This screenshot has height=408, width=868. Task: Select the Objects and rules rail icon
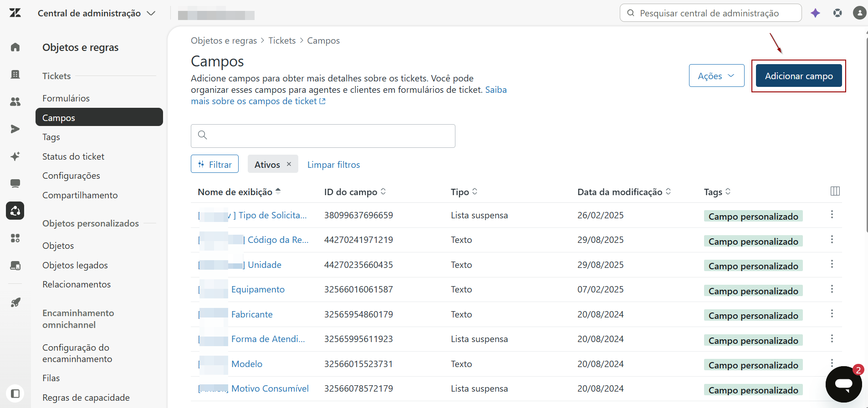point(15,211)
